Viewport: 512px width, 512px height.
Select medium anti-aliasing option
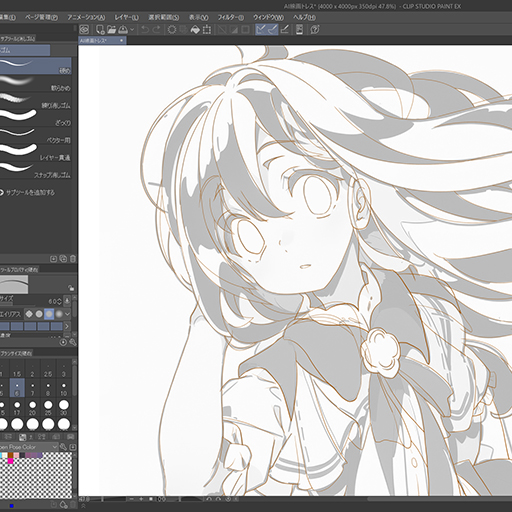coord(49,314)
